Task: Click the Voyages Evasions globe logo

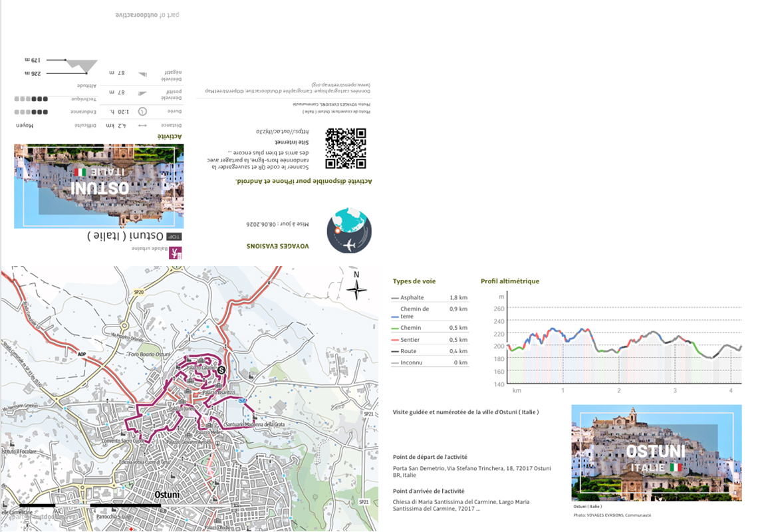Action: [x=349, y=231]
